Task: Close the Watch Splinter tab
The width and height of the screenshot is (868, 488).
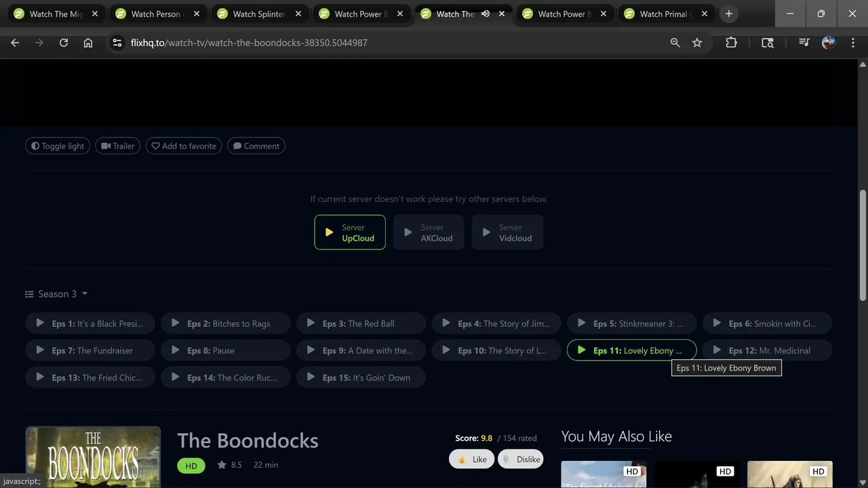Action: click(298, 14)
